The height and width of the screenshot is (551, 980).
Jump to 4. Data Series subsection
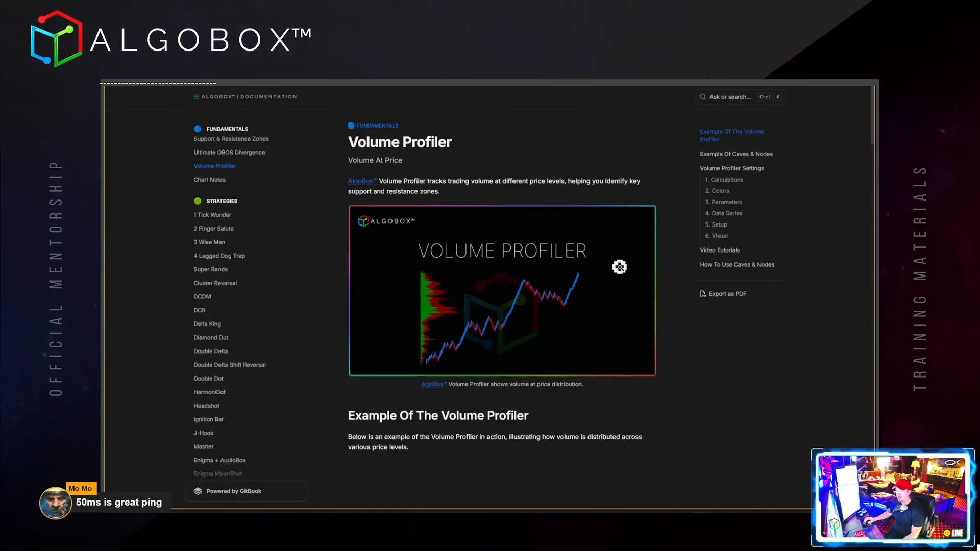pyautogui.click(x=723, y=213)
